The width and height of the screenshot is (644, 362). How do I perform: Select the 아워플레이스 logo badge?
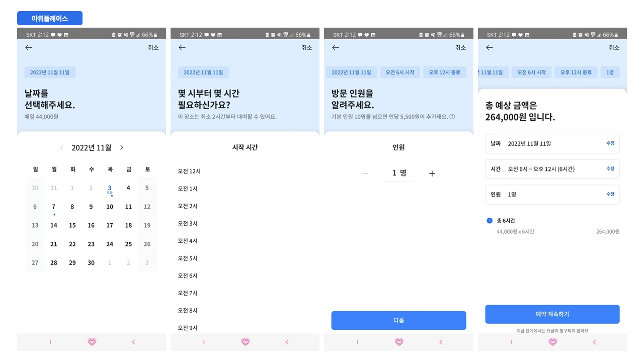click(50, 18)
